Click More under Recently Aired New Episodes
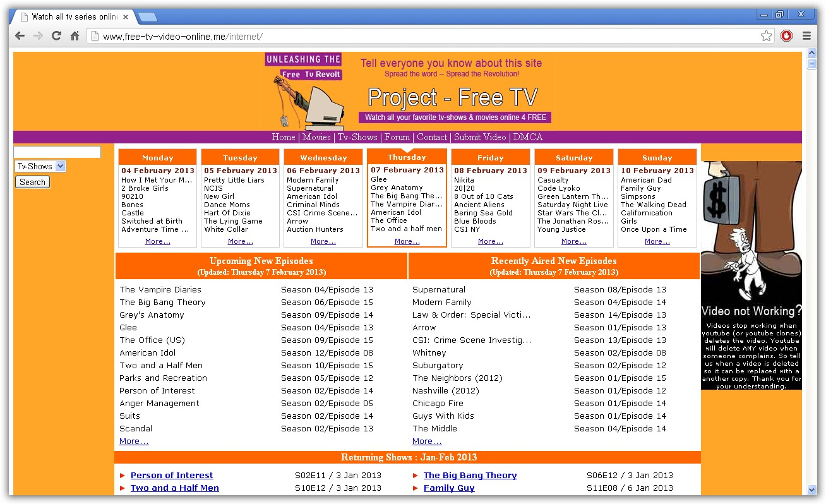The width and height of the screenshot is (826, 504). coord(427,441)
